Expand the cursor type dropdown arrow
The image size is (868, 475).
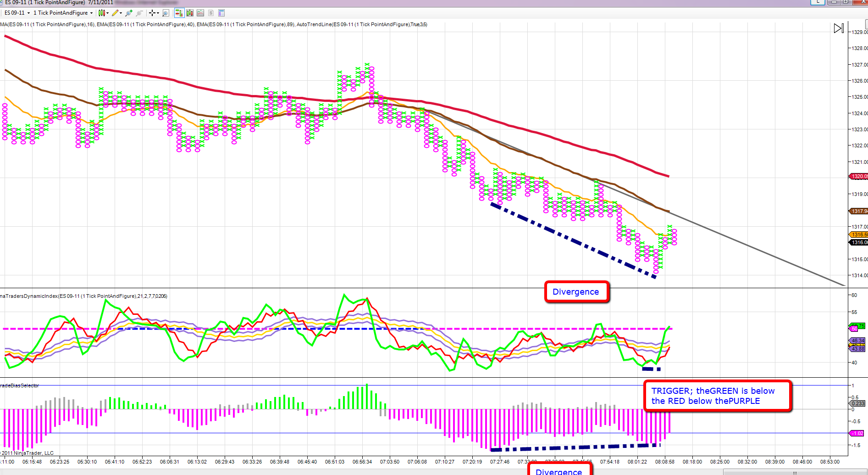tap(158, 13)
